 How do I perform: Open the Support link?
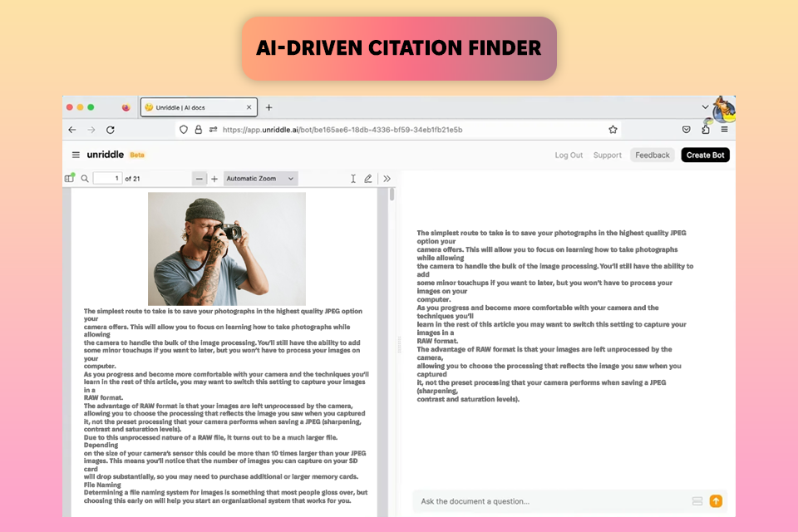coord(607,155)
